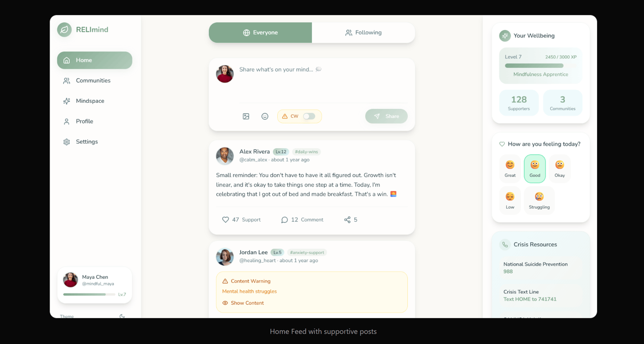
Task: Click the Content Warning triangle on Jordan's post
Action: (x=225, y=281)
